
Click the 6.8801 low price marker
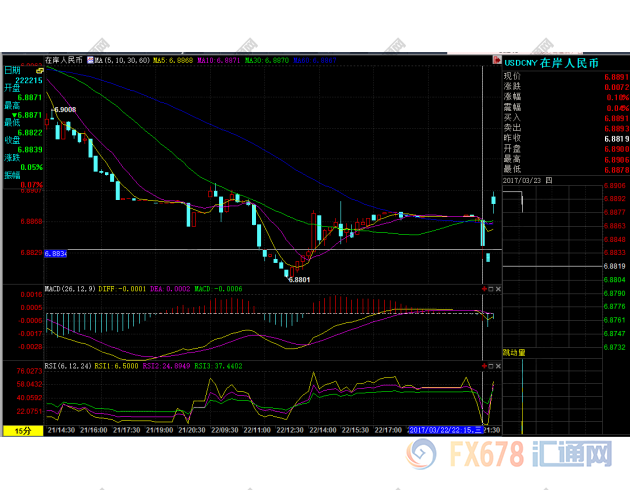tap(299, 279)
